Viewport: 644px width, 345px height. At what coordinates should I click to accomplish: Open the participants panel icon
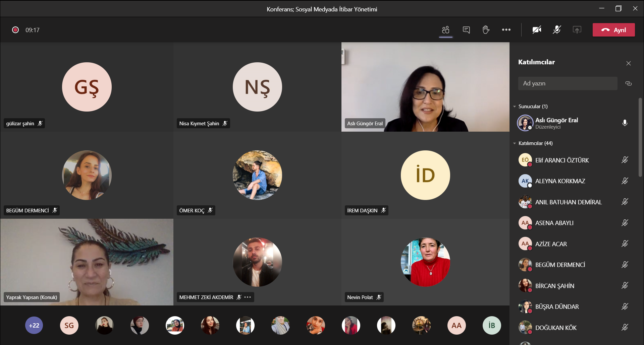pos(446,30)
